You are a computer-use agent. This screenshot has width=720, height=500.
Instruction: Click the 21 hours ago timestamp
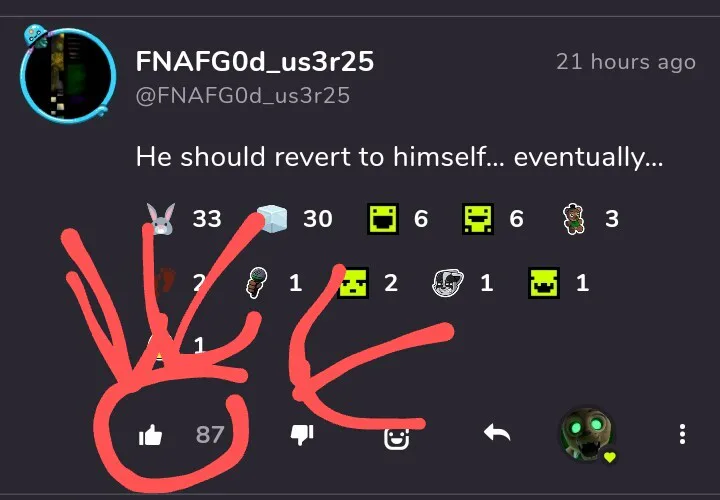pyautogui.click(x=626, y=62)
